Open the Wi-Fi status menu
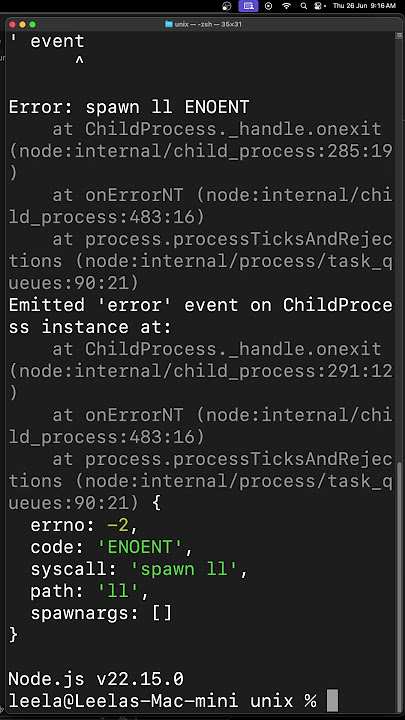This screenshot has height=720, width=405. (287, 6)
